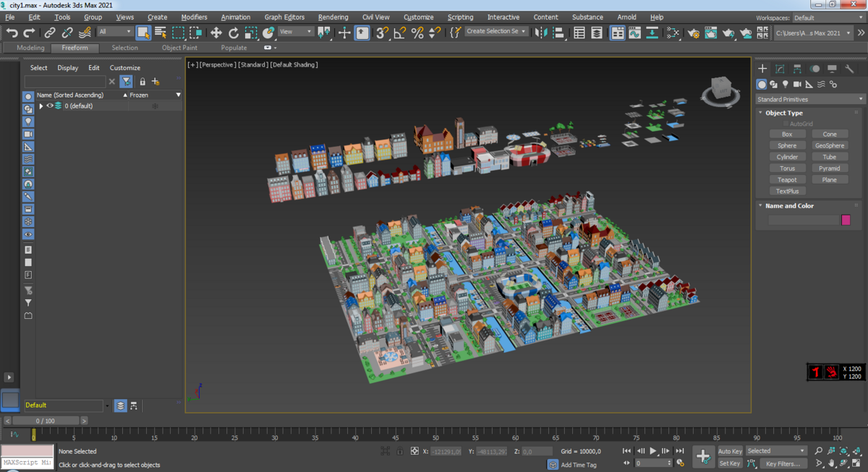Select the Rotate tool icon
Image resolution: width=868 pixels, height=472 pixels.
click(x=233, y=33)
